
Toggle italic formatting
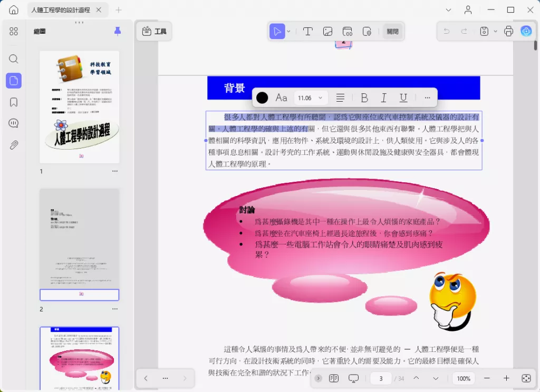pos(383,97)
